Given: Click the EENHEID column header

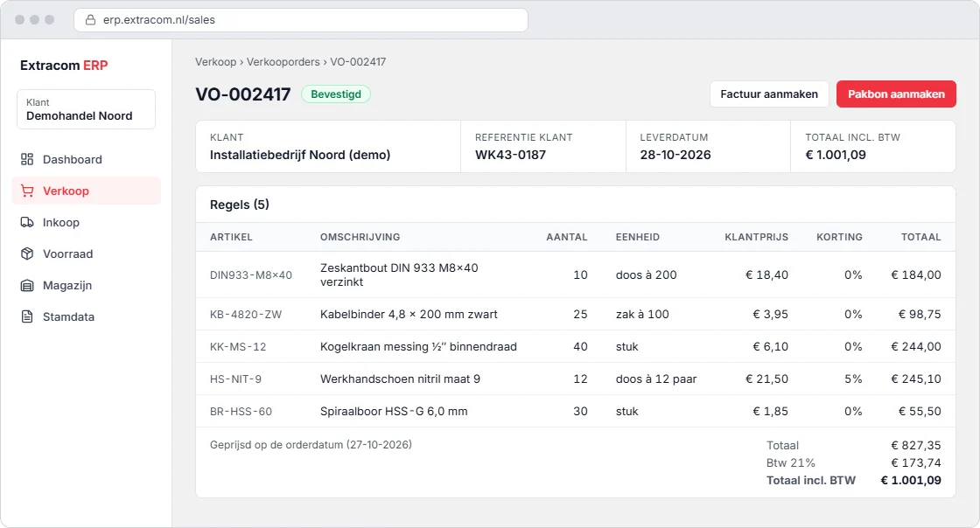Looking at the screenshot, I should point(638,237).
